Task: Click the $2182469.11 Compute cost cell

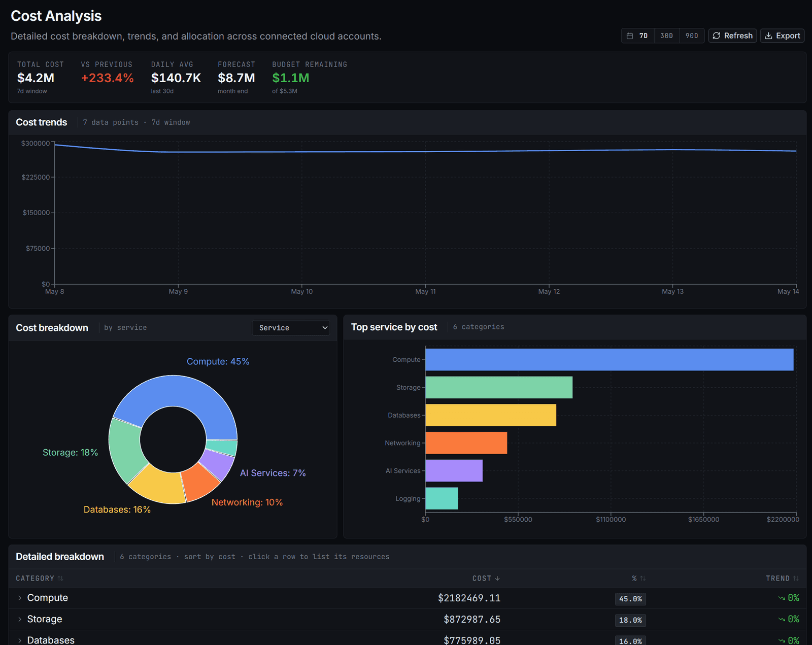Action: (x=469, y=598)
